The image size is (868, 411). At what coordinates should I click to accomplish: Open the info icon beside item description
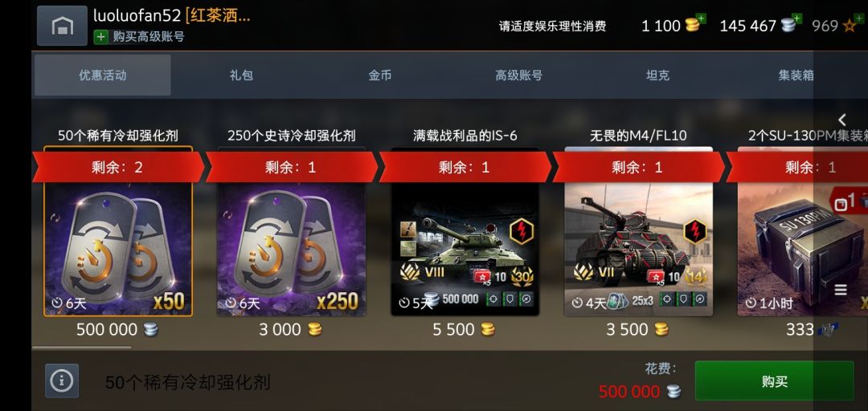pos(62,380)
